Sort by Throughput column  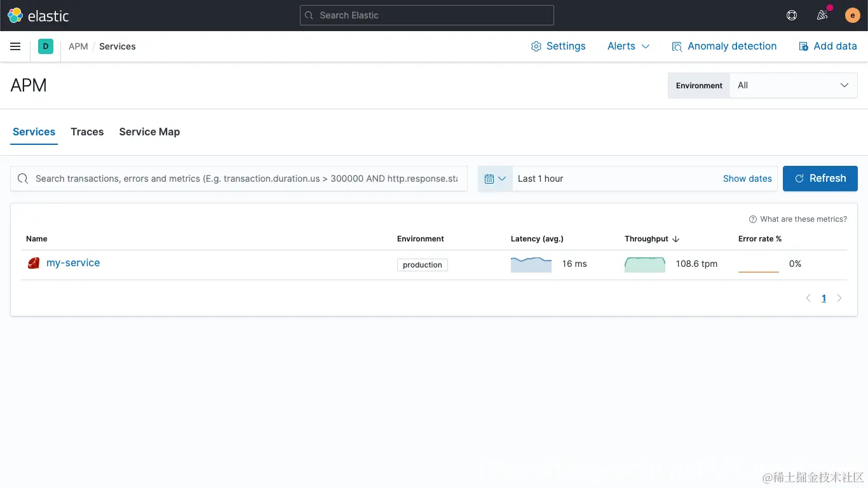click(652, 239)
